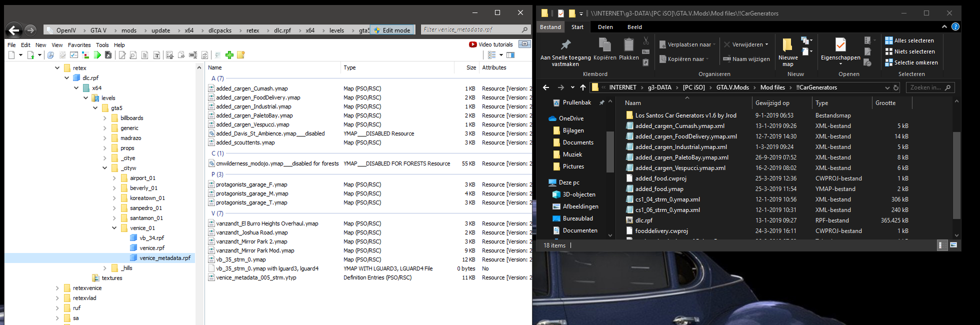Toggle Edit mode in OpenIV
Image resolution: width=980 pixels, height=325 pixels.
391,30
